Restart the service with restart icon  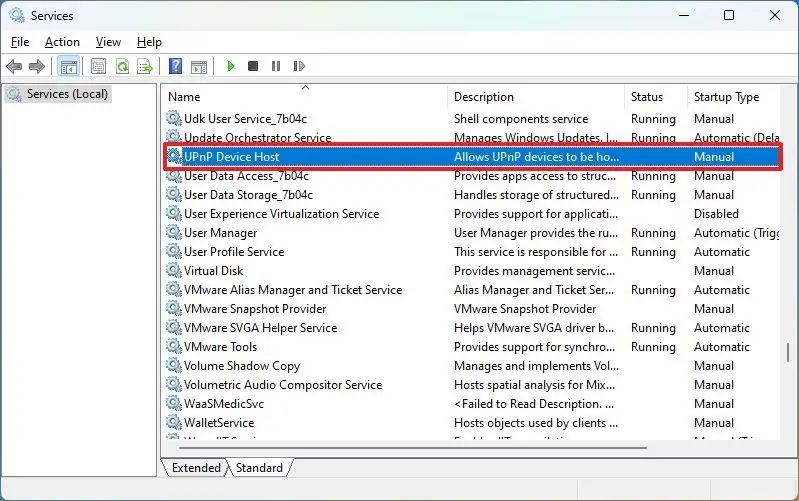click(299, 66)
